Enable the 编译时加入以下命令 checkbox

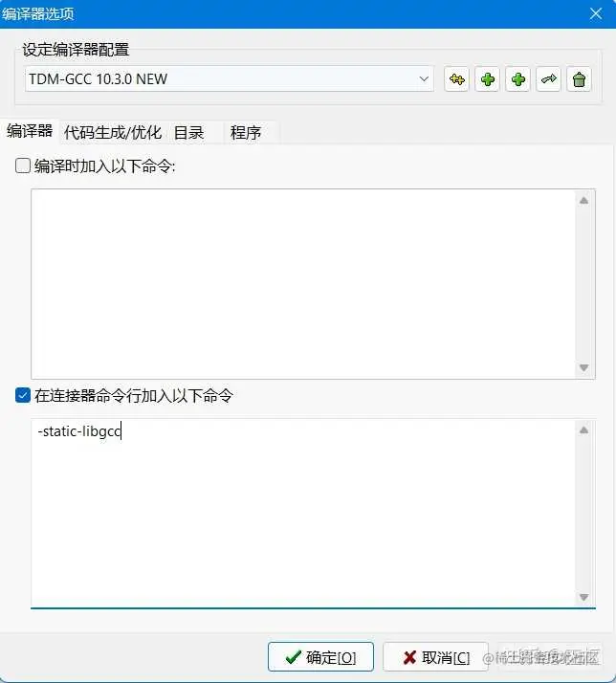tap(23, 165)
